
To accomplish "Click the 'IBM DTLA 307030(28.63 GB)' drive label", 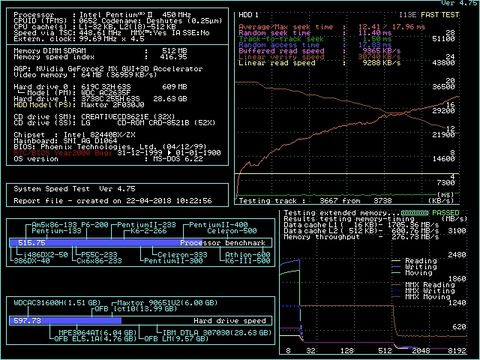I will pyautogui.click(x=217, y=333).
